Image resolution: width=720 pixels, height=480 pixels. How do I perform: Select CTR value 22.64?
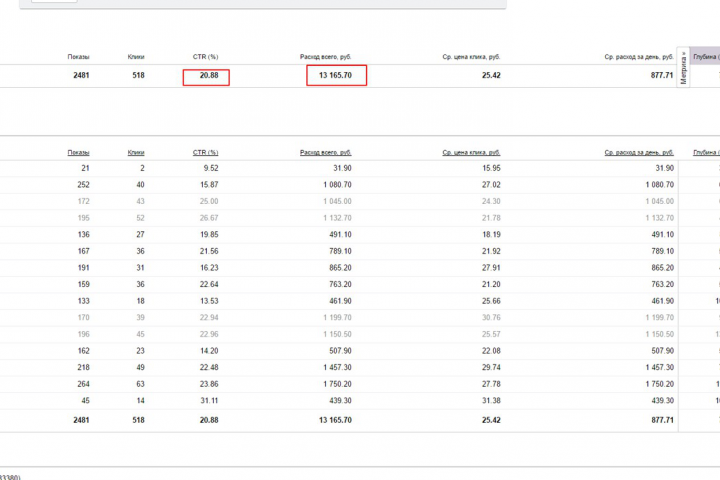(x=209, y=284)
